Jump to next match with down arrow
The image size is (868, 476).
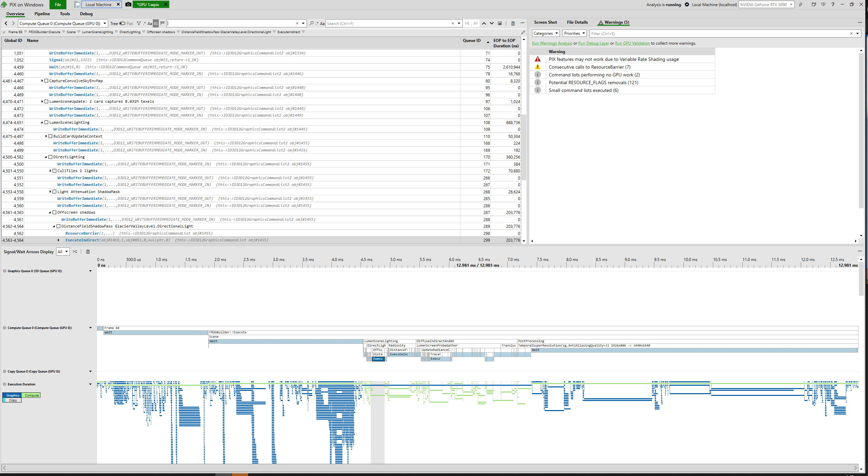pos(491,23)
